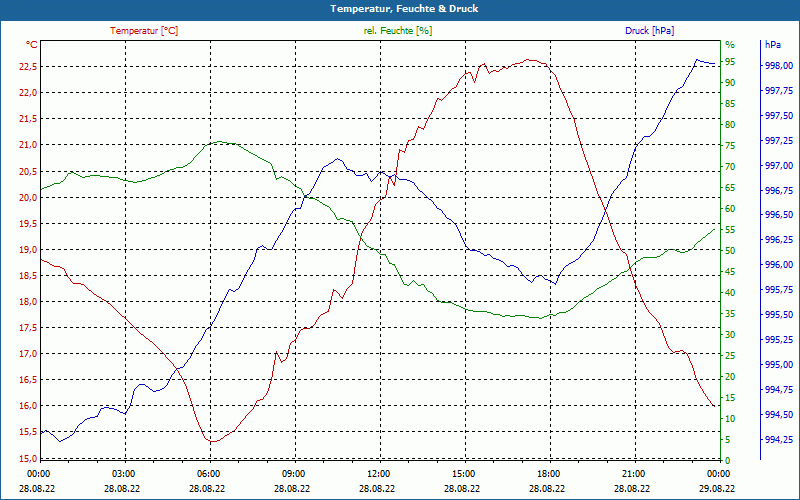This screenshot has height=500, width=800.
Task: Click the "21,0" temperature axis value
Action: tap(28, 145)
